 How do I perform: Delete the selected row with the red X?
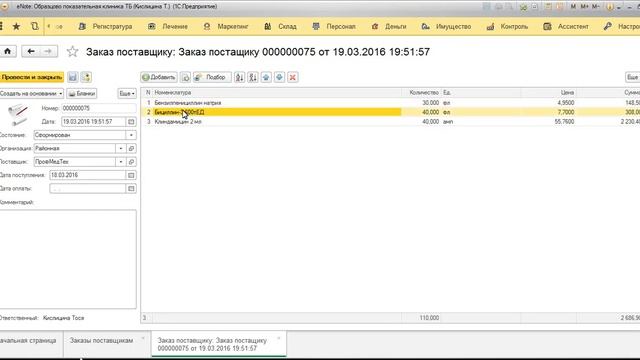(x=293, y=77)
